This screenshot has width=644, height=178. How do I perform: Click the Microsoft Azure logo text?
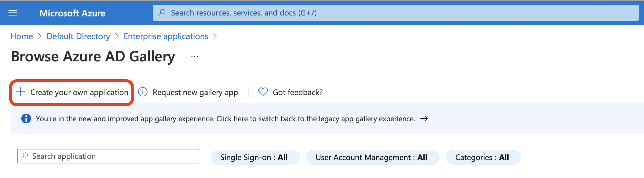(73, 13)
